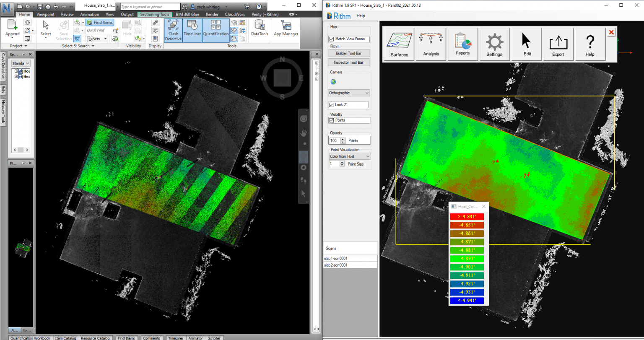The height and width of the screenshot is (340, 644).
Task: Open the Rithm Surfaces tool
Action: point(398,44)
